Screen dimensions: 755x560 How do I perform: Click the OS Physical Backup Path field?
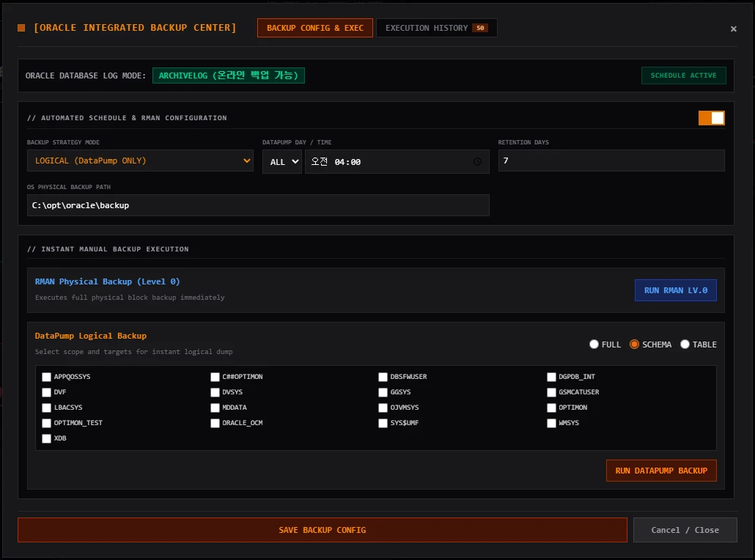pos(258,205)
